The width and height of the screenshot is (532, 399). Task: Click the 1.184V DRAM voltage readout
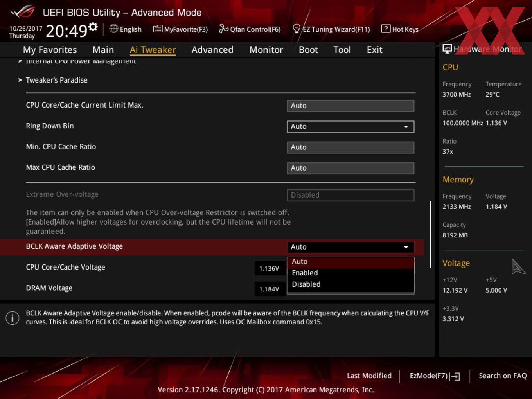coord(269,289)
